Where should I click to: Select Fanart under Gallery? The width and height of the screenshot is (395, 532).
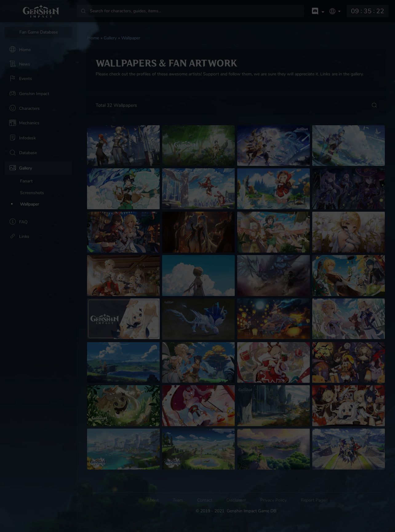[26, 181]
